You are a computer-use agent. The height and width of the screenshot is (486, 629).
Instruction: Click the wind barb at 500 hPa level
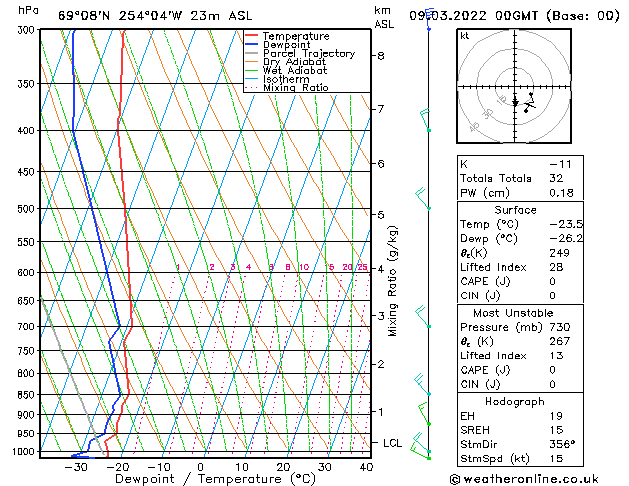coord(422,198)
